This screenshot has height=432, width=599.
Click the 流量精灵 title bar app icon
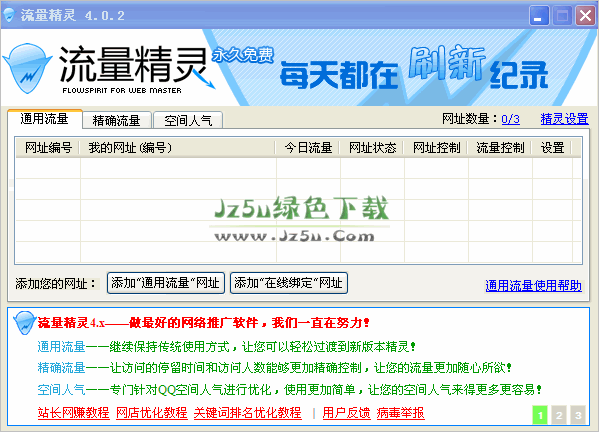click(x=8, y=15)
